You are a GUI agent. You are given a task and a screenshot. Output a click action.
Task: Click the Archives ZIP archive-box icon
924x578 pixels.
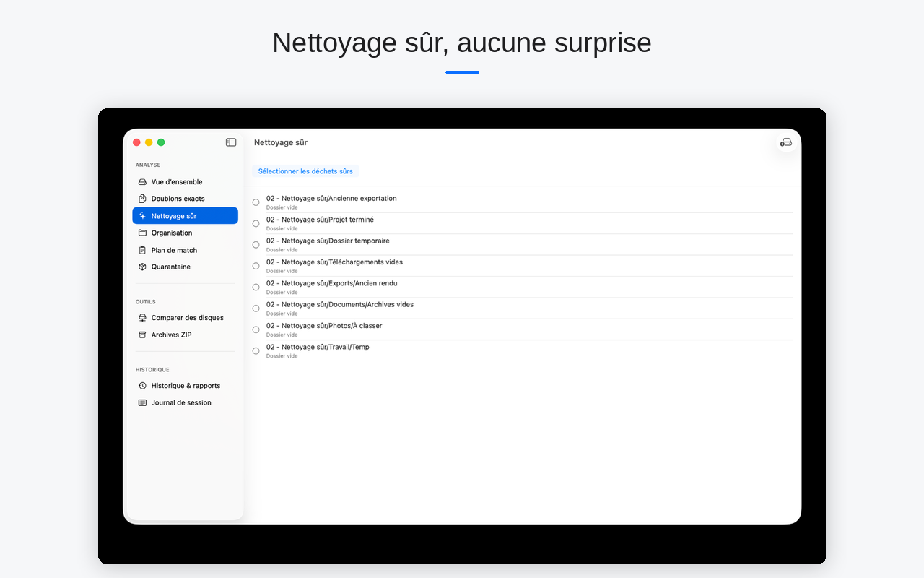142,335
